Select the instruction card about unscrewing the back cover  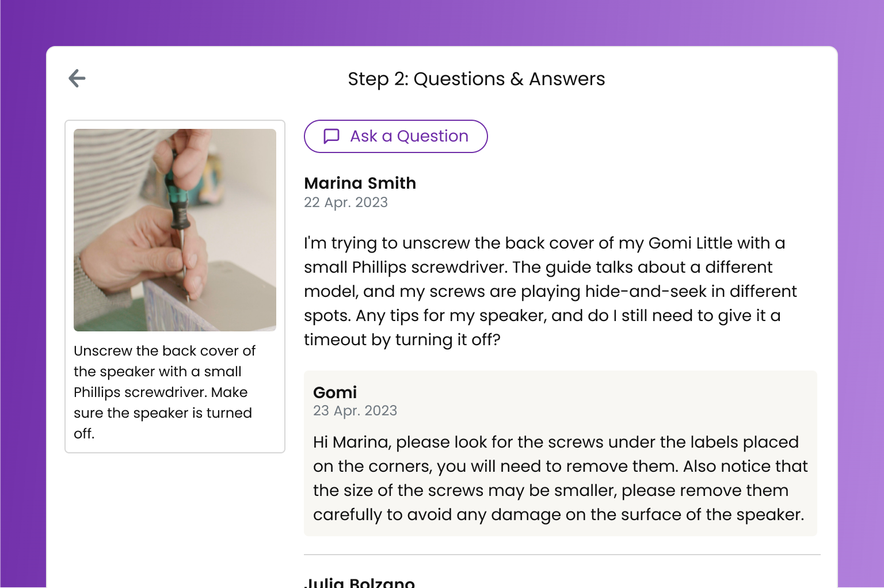(x=175, y=286)
